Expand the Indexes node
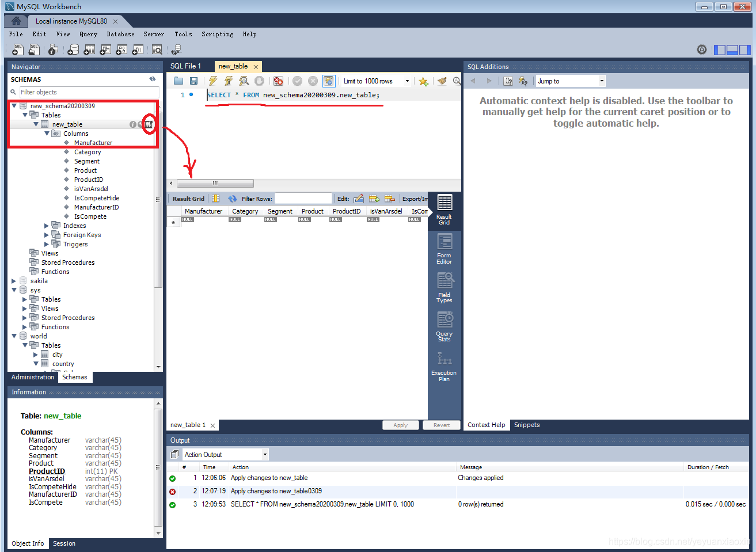 click(47, 226)
